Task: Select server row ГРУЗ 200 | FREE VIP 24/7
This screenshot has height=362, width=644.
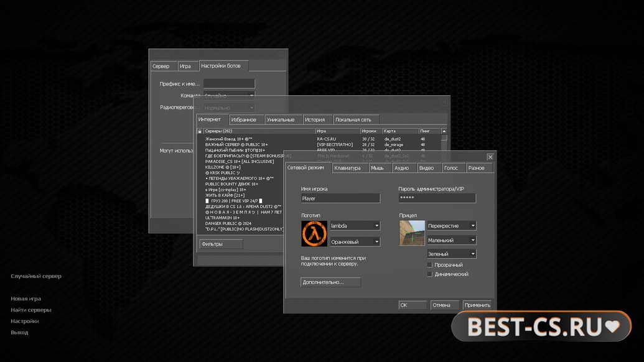Action: pos(240,201)
